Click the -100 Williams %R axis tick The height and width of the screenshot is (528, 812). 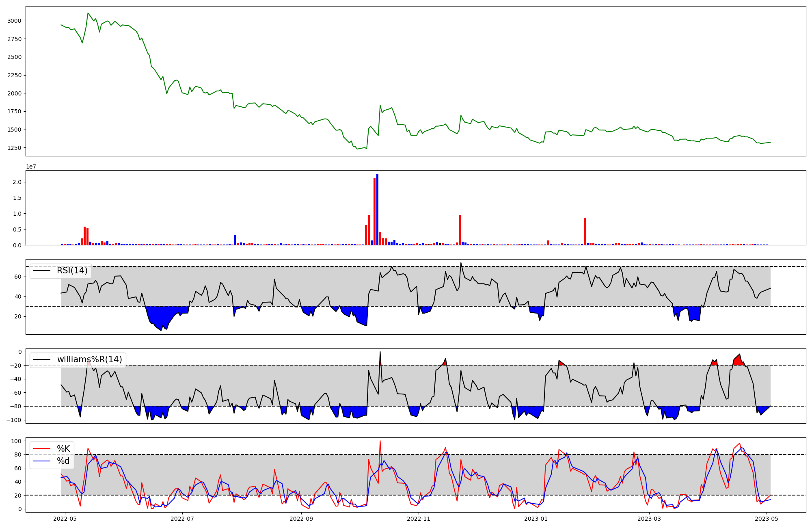point(14,420)
